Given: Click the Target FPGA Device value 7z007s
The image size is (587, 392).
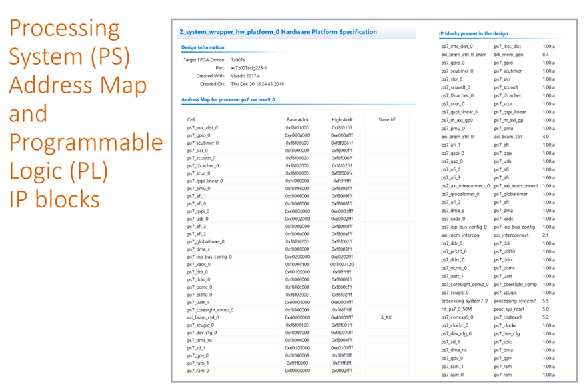Looking at the screenshot, I should [239, 60].
